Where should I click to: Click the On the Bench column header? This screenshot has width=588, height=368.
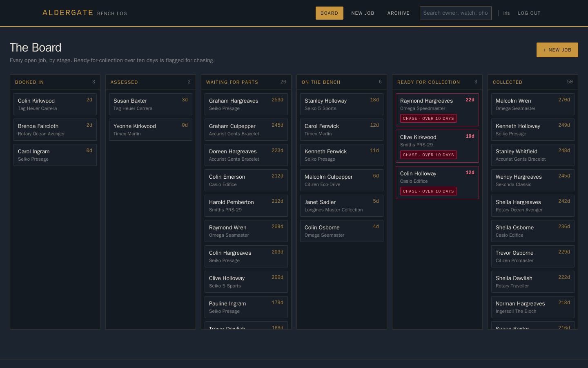pyautogui.click(x=342, y=82)
